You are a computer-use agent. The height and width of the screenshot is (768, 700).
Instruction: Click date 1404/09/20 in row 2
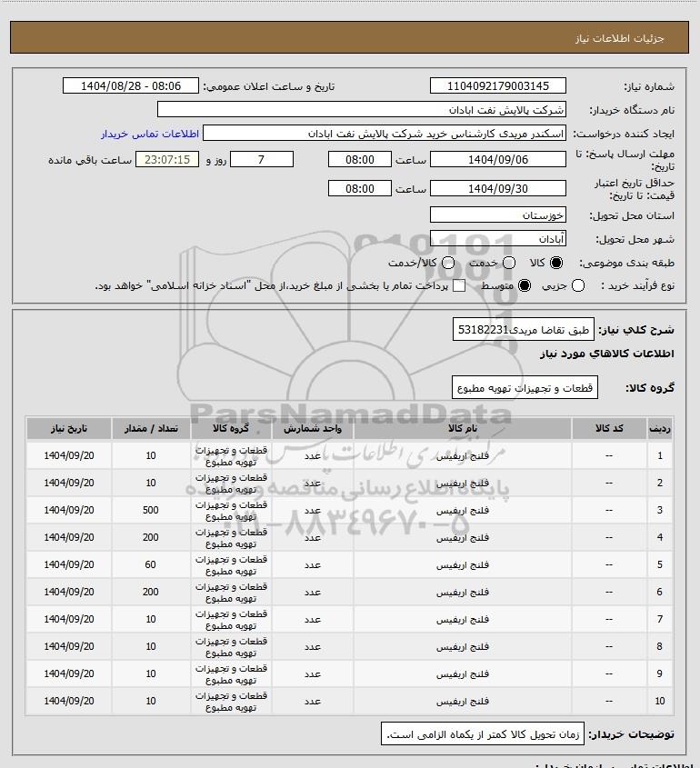(x=68, y=483)
